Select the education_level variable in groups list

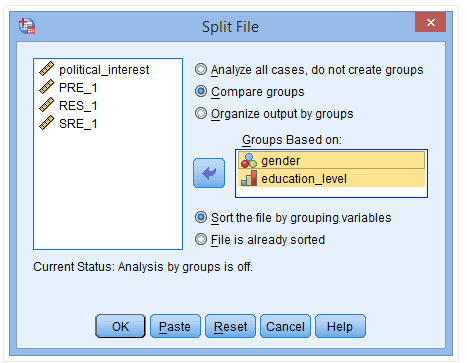point(332,178)
